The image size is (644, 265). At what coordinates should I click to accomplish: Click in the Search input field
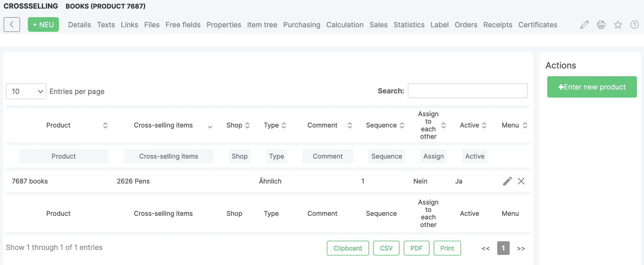point(468,91)
